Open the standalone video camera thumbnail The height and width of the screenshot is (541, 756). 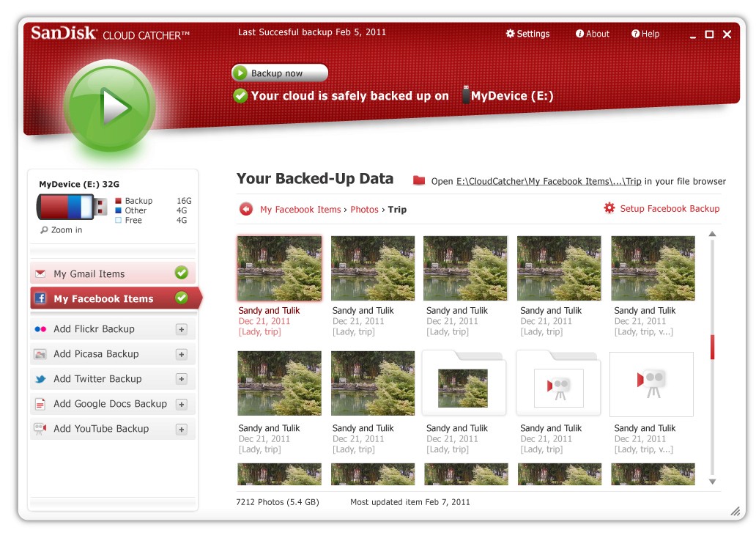(x=652, y=384)
